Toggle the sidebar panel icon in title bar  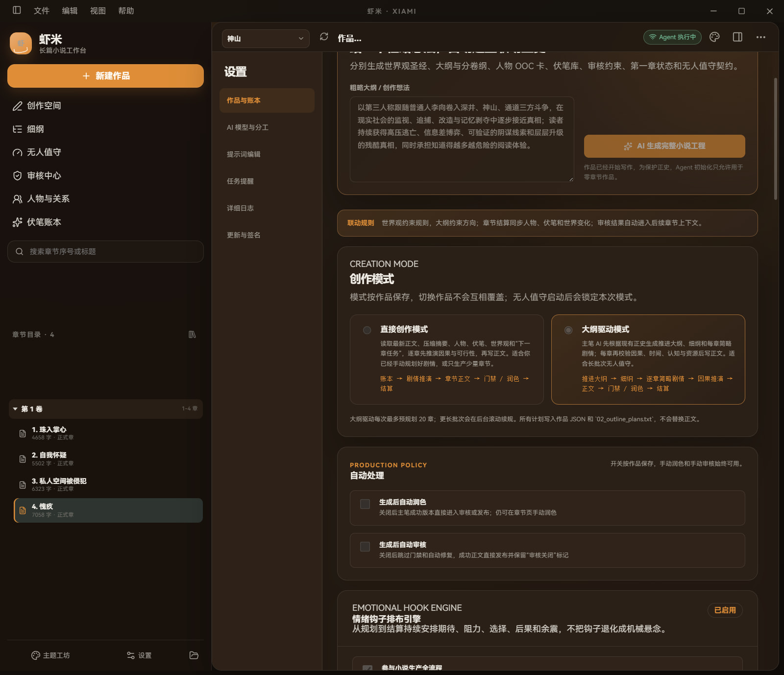(17, 10)
